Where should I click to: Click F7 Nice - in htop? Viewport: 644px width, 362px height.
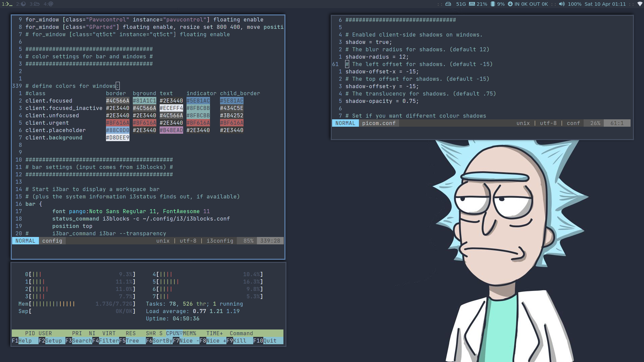[186, 341]
